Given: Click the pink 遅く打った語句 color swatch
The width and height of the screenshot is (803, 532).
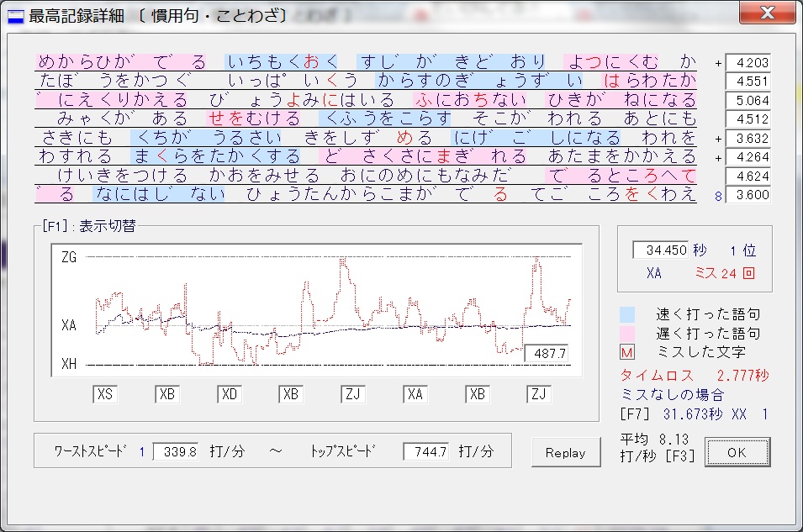Looking at the screenshot, I should tap(627, 333).
